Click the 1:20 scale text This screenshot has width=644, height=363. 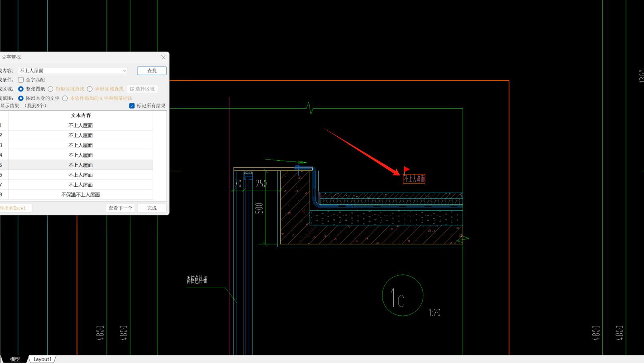[x=435, y=313]
